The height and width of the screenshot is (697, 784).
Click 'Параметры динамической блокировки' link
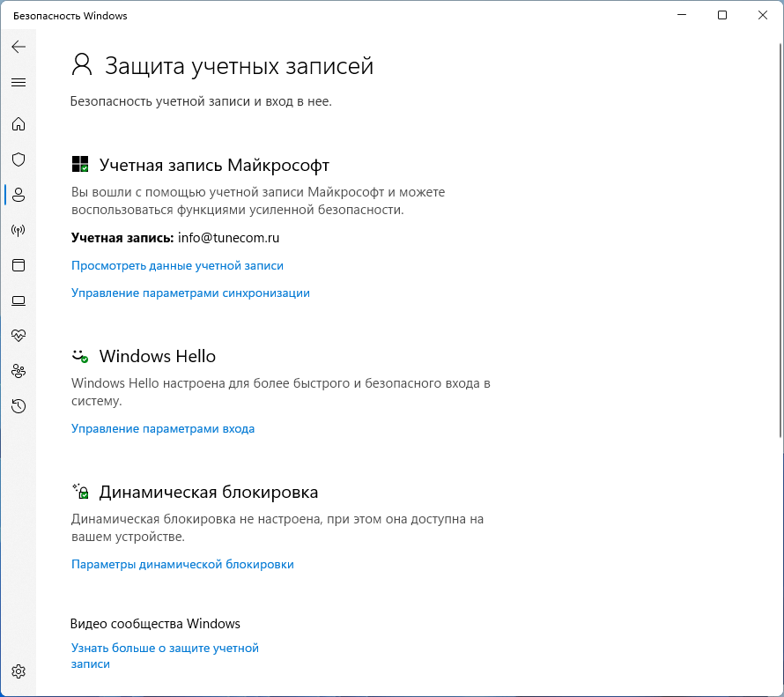click(182, 565)
